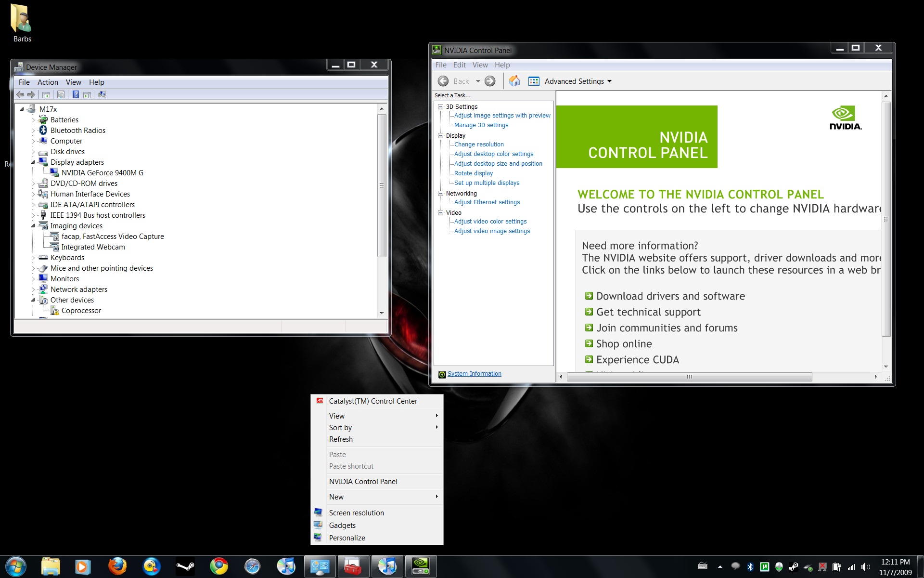The height and width of the screenshot is (578, 924).
Task: Click the battery power tray icon
Action: 837,567
